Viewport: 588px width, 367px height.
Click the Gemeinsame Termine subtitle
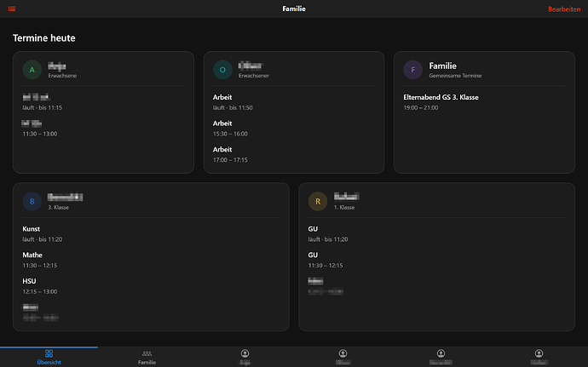(455, 76)
